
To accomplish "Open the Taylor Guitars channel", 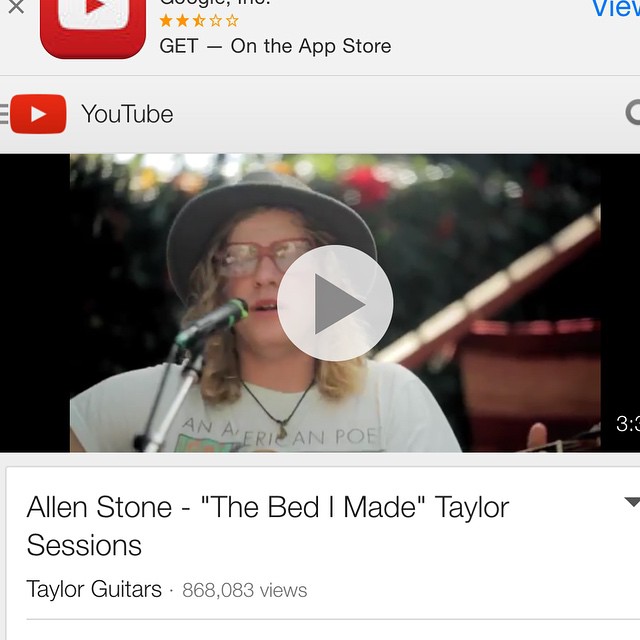I will click(94, 589).
